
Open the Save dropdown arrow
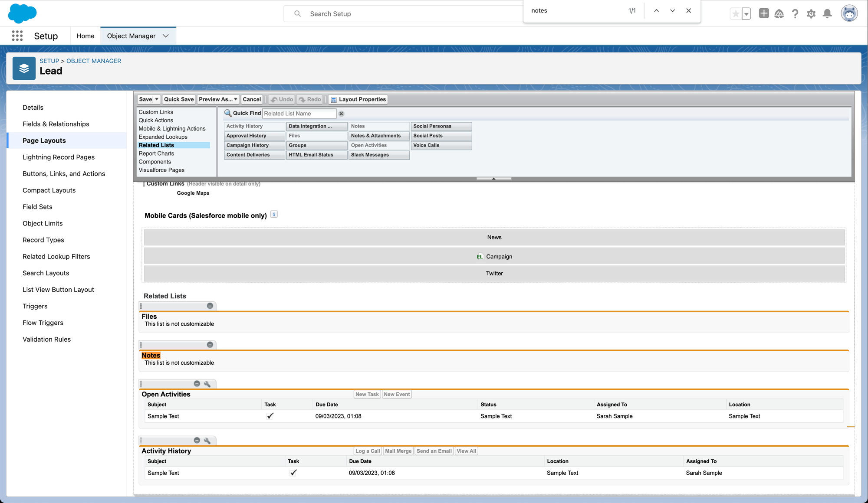tap(157, 99)
